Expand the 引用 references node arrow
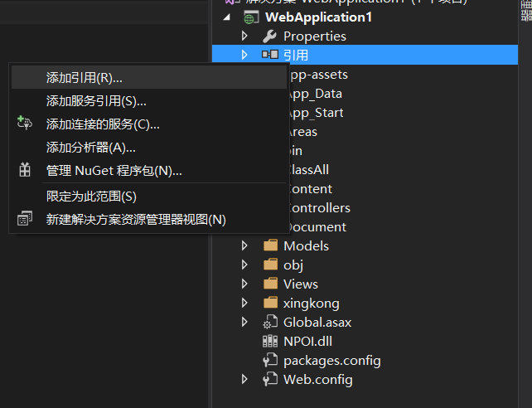532x408 pixels. click(244, 55)
